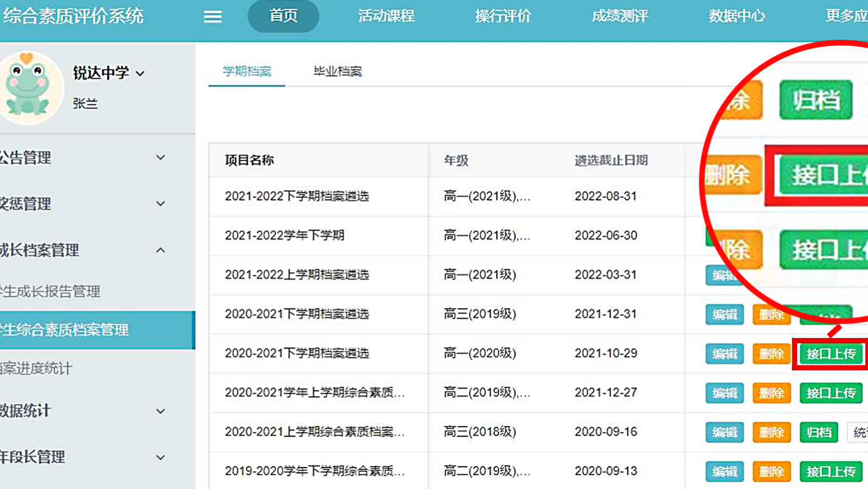Click grade cell 高三(2018级)

click(480, 432)
